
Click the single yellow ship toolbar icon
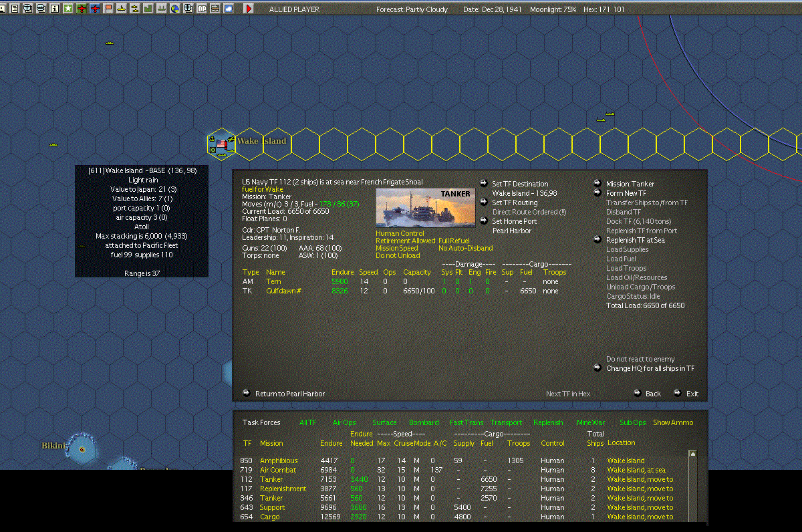tap(121, 9)
